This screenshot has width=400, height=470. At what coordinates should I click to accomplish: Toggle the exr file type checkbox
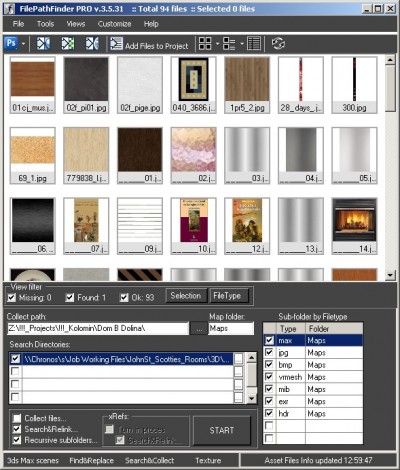point(269,401)
